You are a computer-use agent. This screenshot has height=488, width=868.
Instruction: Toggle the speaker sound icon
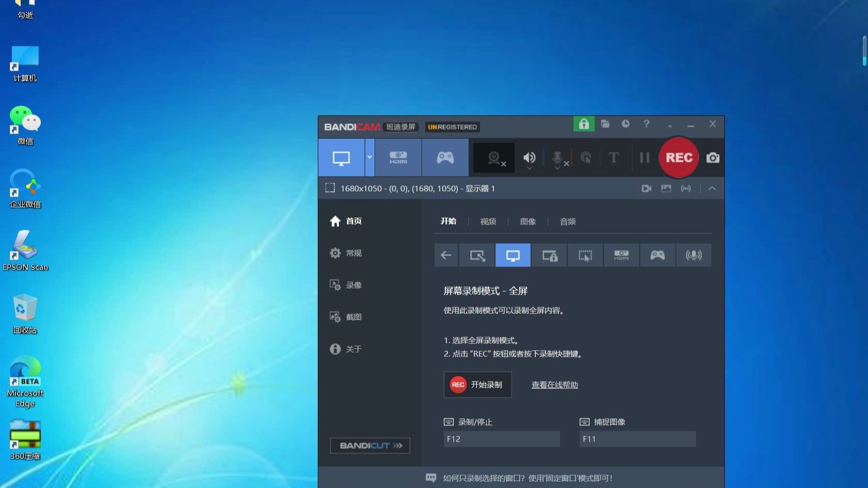[x=529, y=158]
